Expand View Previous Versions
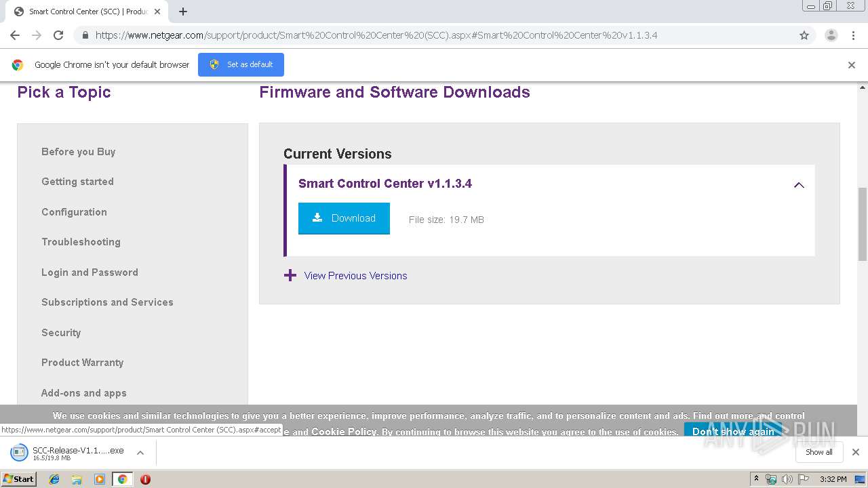 (x=346, y=276)
